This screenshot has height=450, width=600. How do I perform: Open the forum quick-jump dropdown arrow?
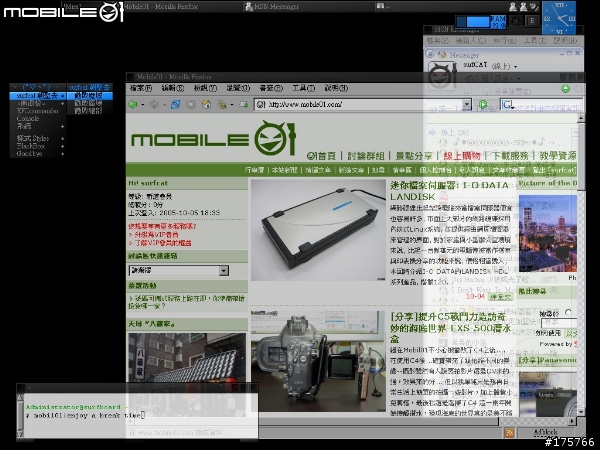224,271
